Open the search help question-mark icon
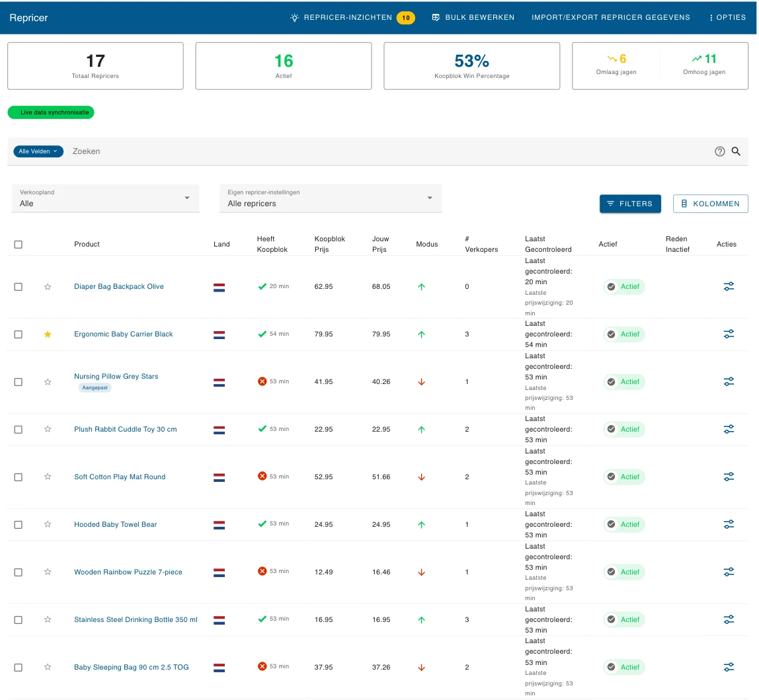Viewport: 759px width, 700px height. pyautogui.click(x=719, y=151)
